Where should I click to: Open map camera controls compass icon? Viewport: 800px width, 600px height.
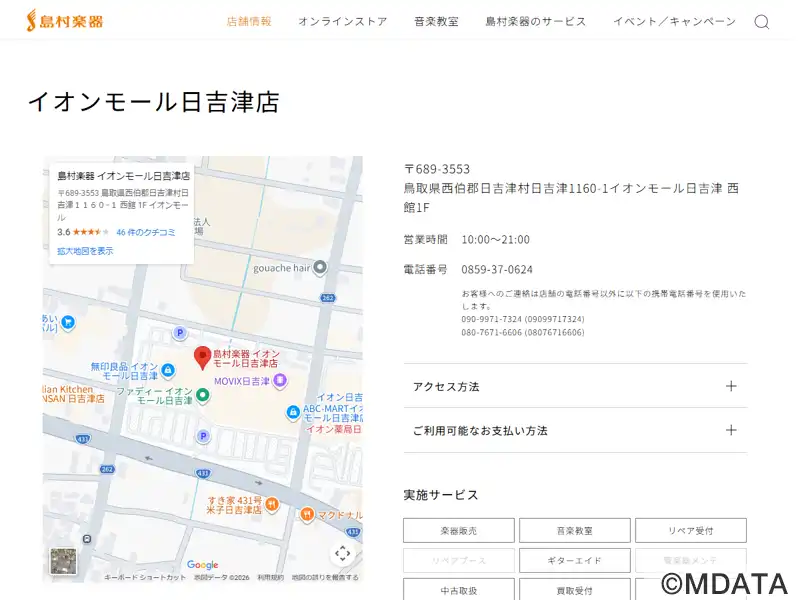[342, 553]
